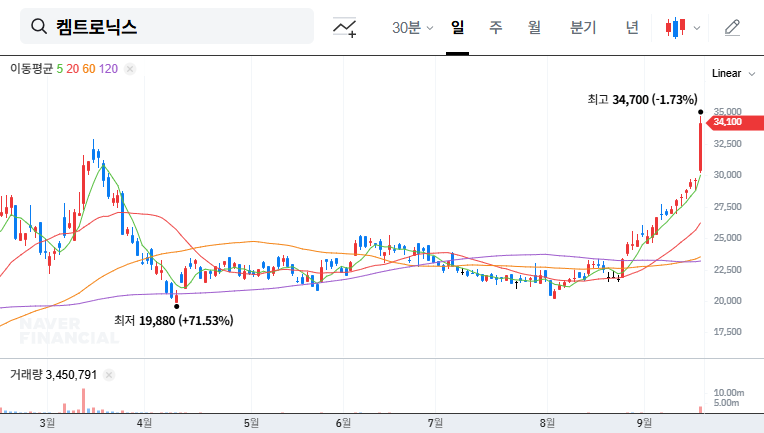Switch to the 분기 quarterly tab

(583, 27)
